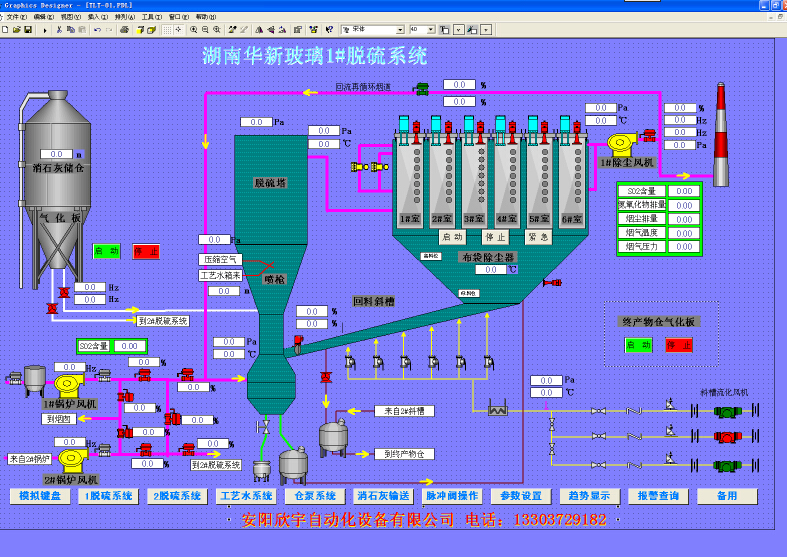
Task: Click green 启动 button under 气化板 silo
Action: [x=106, y=251]
